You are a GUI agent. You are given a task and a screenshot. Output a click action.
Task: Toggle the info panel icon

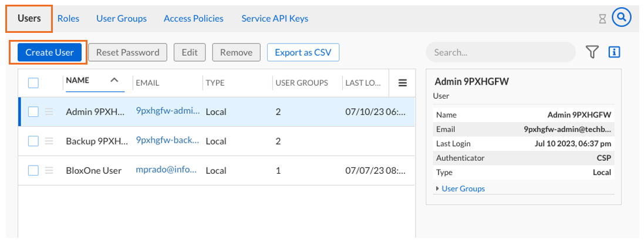[x=615, y=52]
